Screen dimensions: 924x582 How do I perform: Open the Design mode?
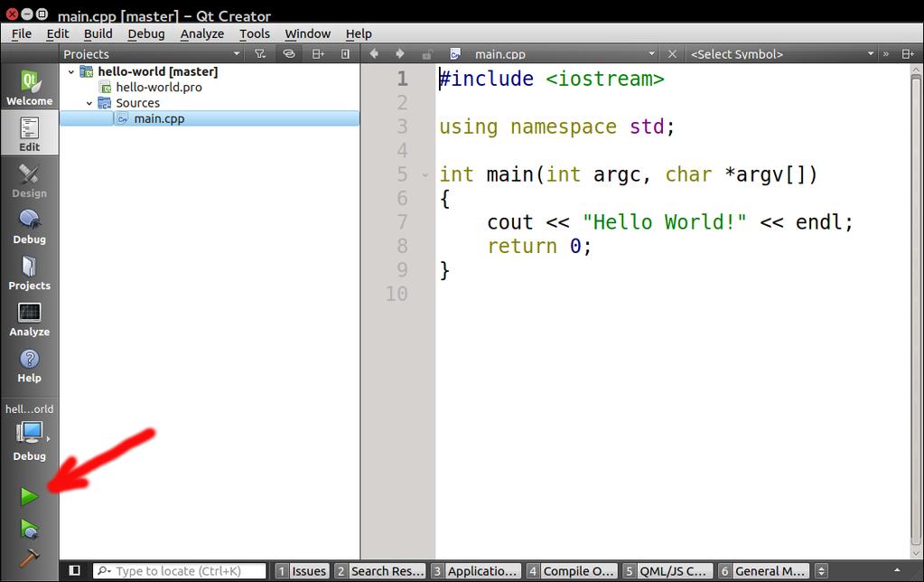tap(29, 180)
